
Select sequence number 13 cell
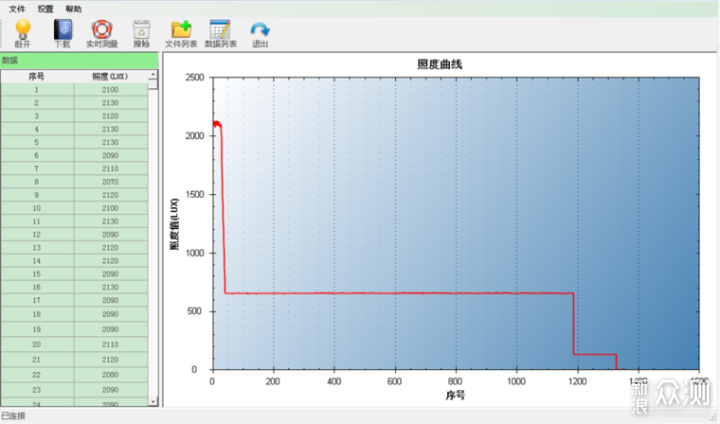(37, 248)
